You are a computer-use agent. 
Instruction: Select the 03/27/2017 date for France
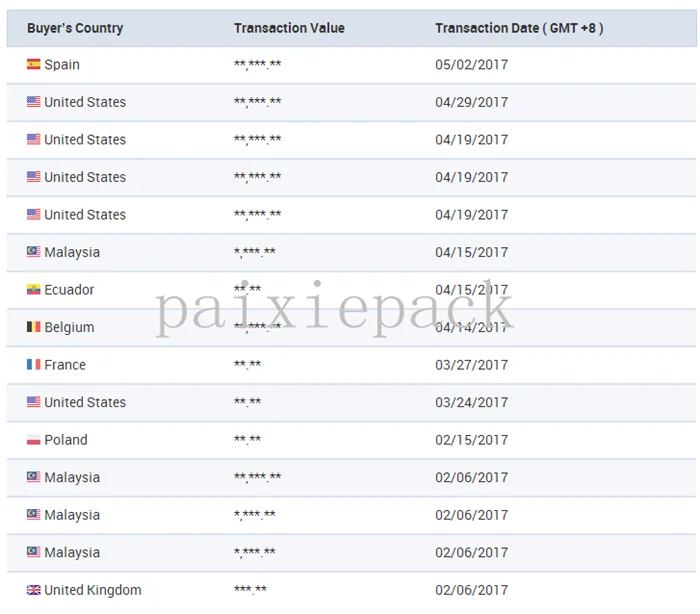pos(471,365)
